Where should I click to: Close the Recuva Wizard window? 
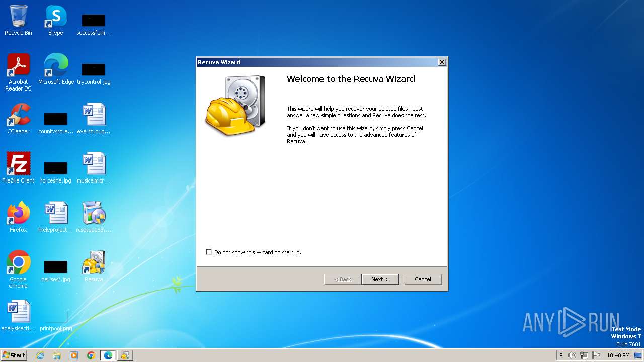(x=442, y=62)
